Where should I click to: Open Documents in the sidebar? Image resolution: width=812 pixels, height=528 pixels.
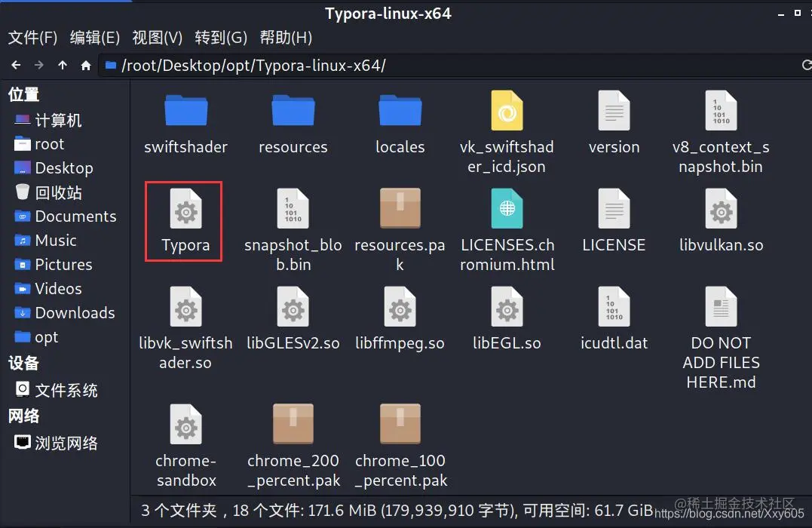[65, 216]
